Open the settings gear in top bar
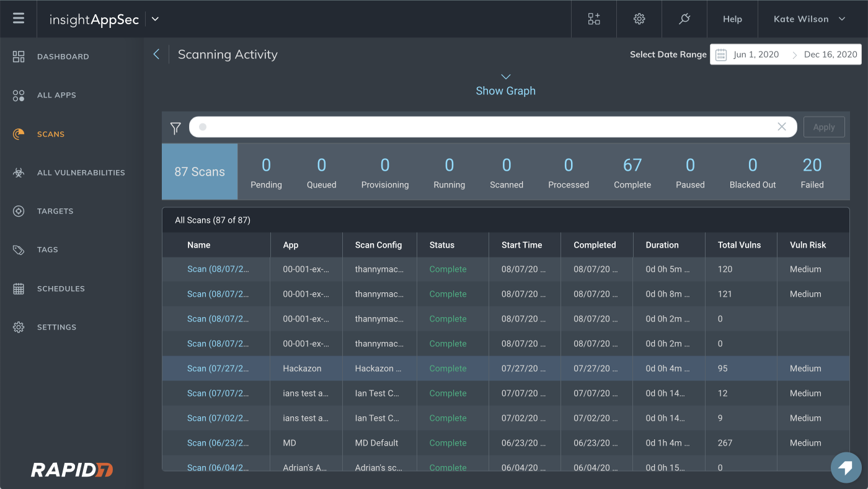Viewport: 868px width, 489px height. pos(639,19)
